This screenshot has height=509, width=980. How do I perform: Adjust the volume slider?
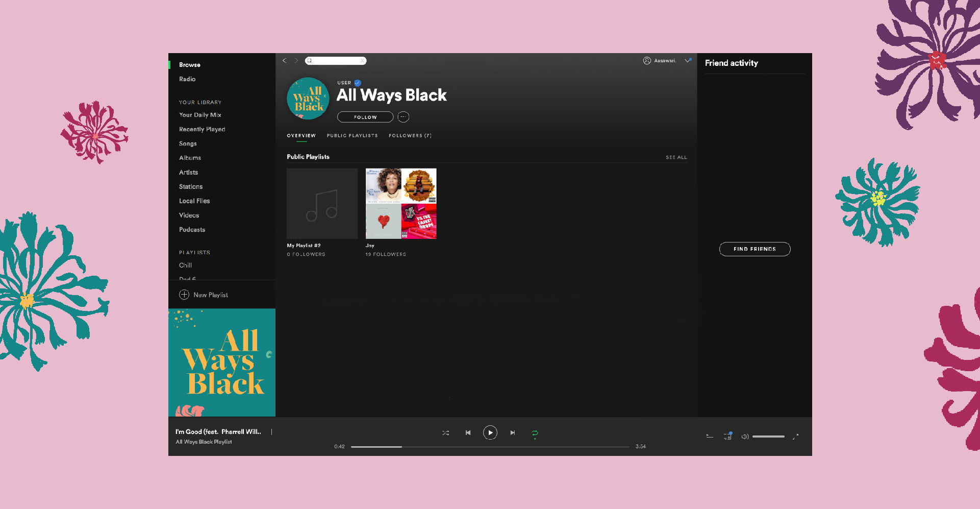[768, 437]
